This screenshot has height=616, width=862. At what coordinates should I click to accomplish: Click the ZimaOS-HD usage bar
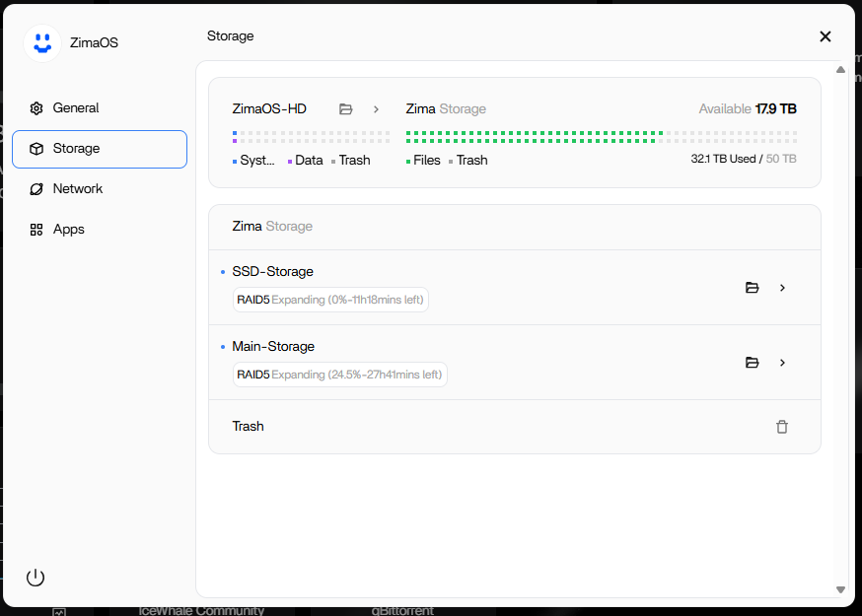coord(311,137)
